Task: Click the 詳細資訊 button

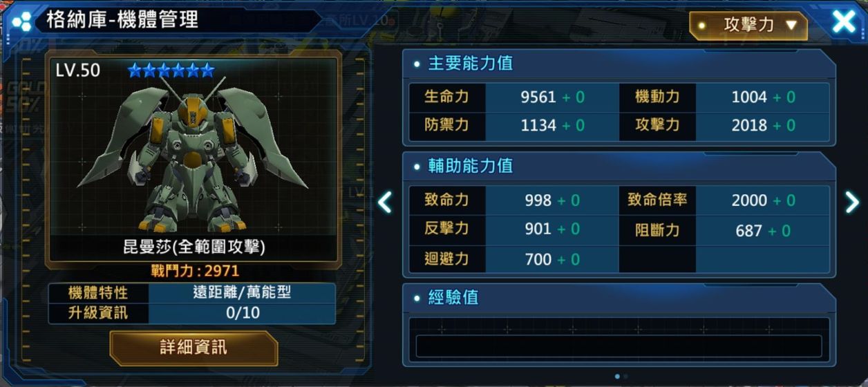Action: point(194,348)
